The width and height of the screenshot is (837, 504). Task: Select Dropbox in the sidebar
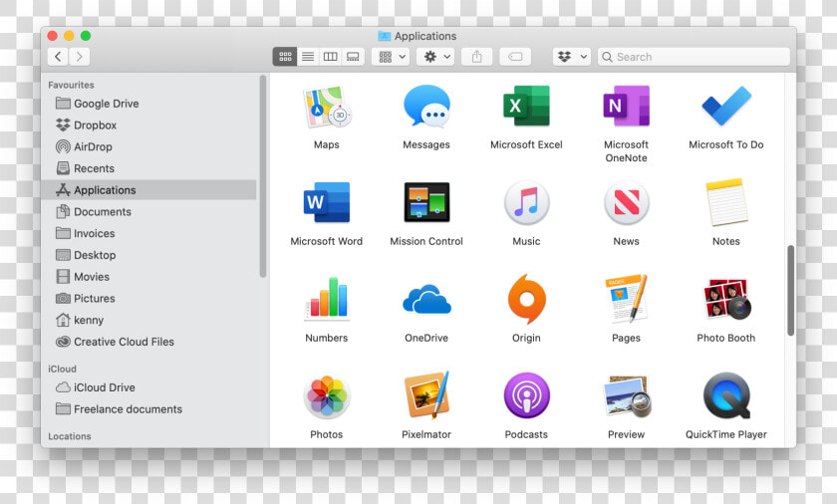(149, 126)
